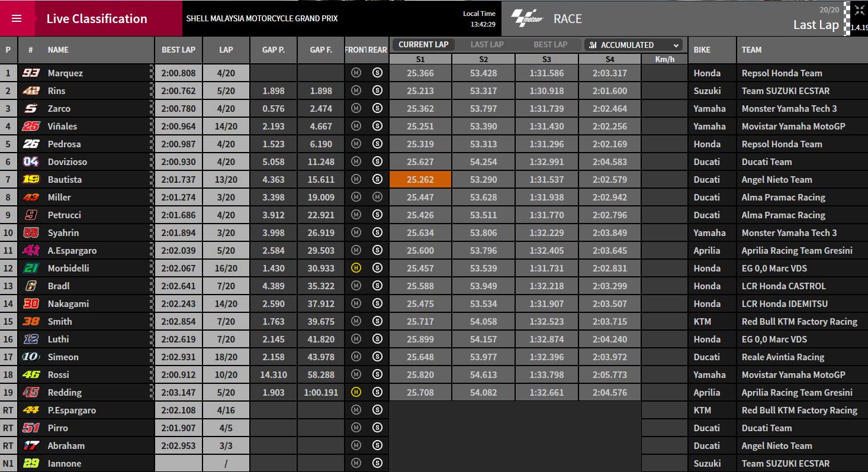
Task: Click the NAME column header
Action: pos(58,50)
